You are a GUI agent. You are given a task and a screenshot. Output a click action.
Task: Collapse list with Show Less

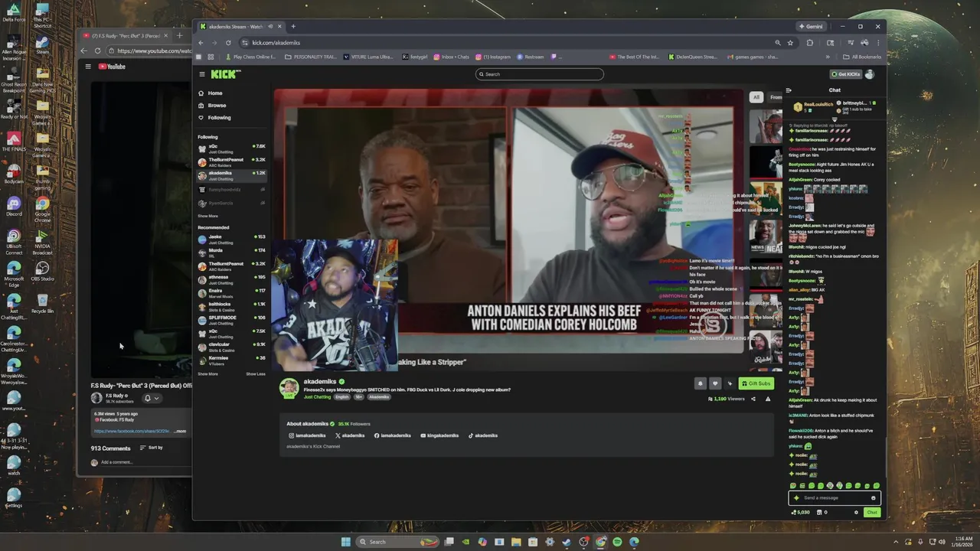pyautogui.click(x=256, y=374)
